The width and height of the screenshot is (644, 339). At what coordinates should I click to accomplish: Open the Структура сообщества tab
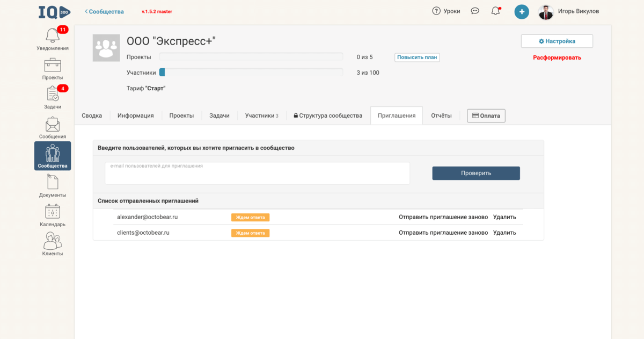[327, 116]
